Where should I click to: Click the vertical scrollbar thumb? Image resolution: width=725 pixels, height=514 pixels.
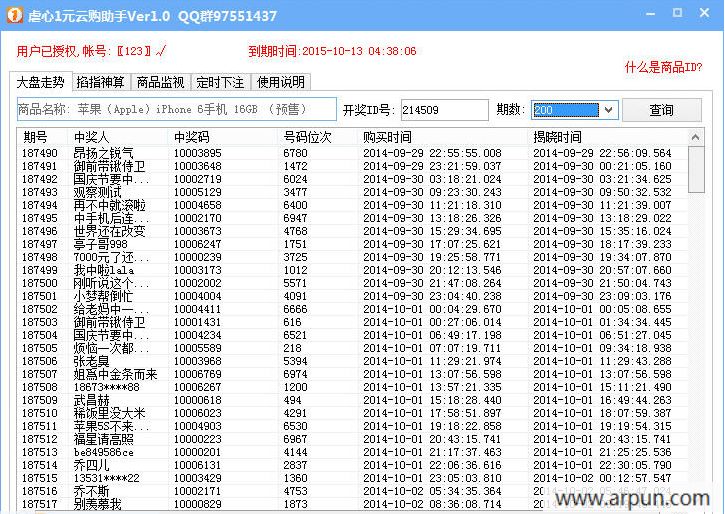click(x=695, y=169)
